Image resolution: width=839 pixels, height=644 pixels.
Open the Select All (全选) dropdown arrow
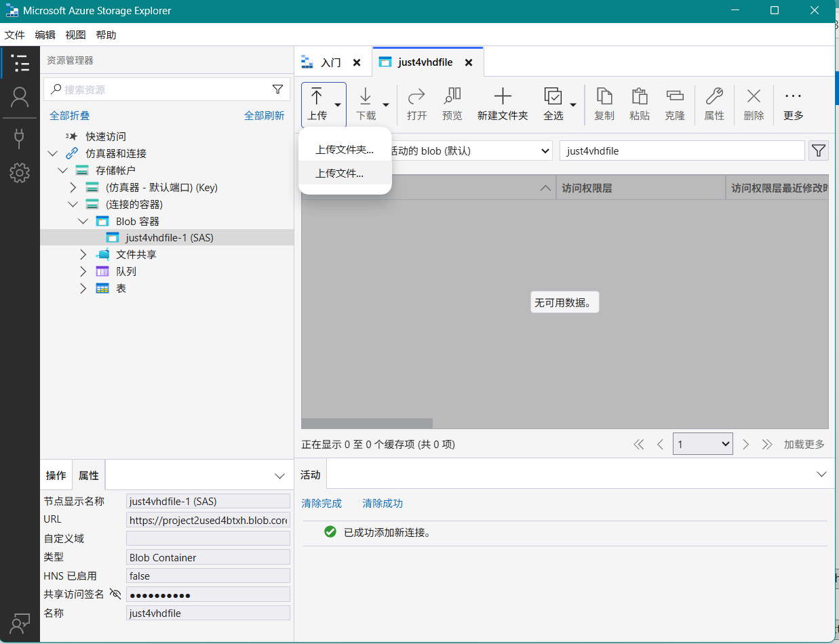573,105
